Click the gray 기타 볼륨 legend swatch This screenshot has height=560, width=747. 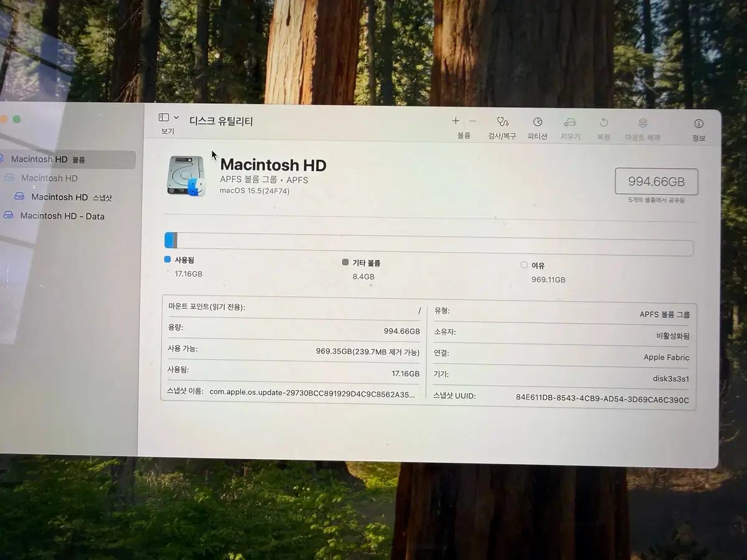(x=345, y=263)
